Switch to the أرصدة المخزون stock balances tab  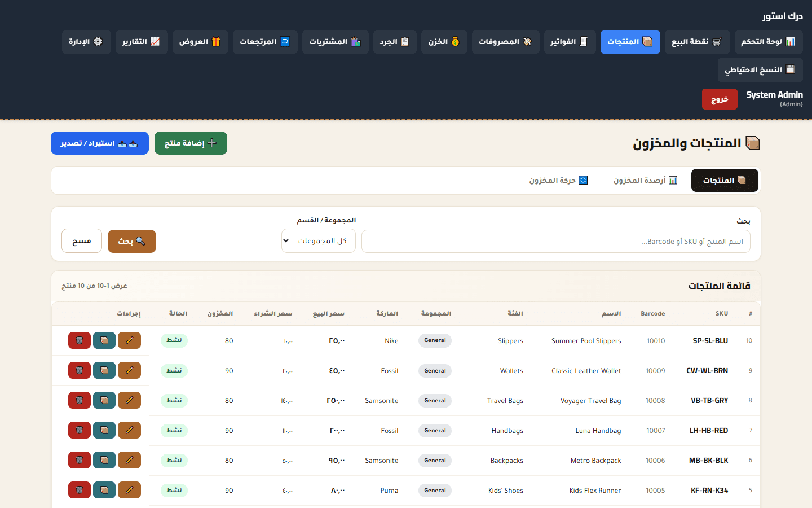tap(646, 180)
